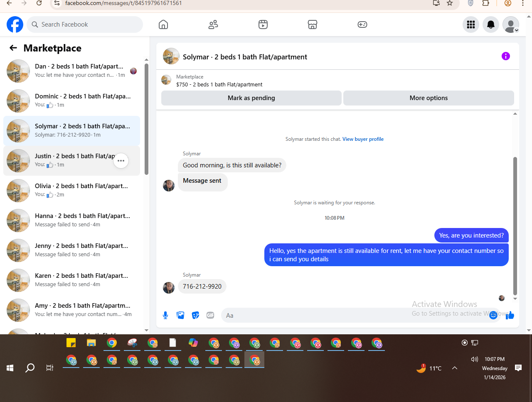532x402 pixels.
Task: Open More options for listing
Action: click(x=429, y=98)
